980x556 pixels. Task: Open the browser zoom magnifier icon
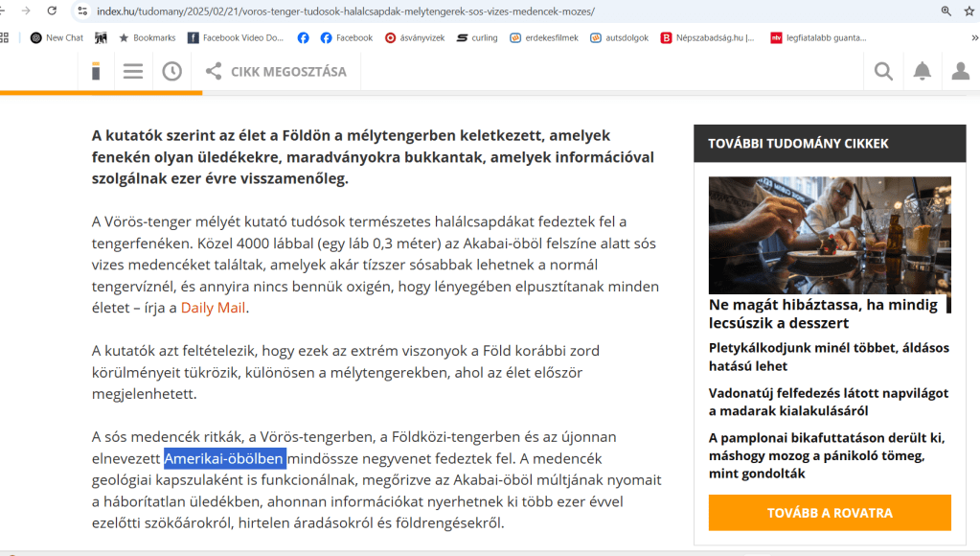tap(946, 12)
